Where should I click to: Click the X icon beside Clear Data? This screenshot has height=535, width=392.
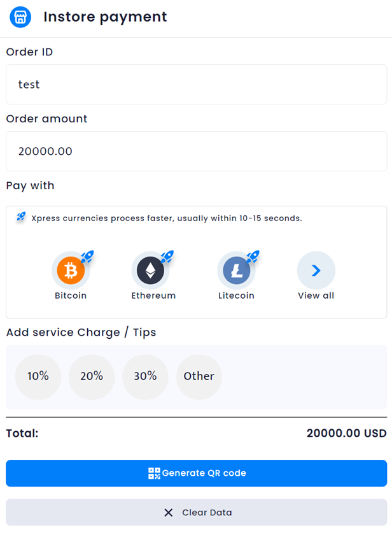169,513
